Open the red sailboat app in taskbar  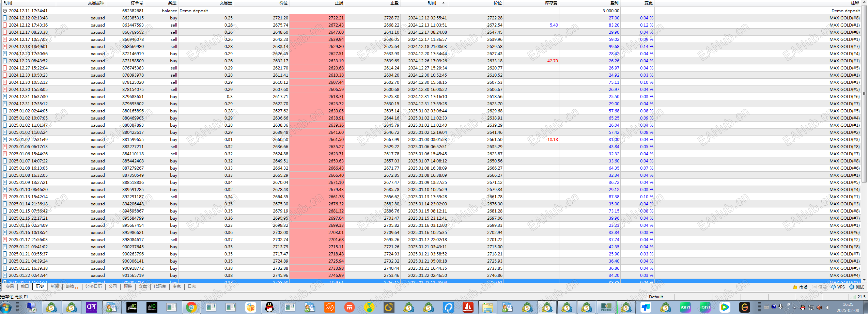tap(468, 307)
